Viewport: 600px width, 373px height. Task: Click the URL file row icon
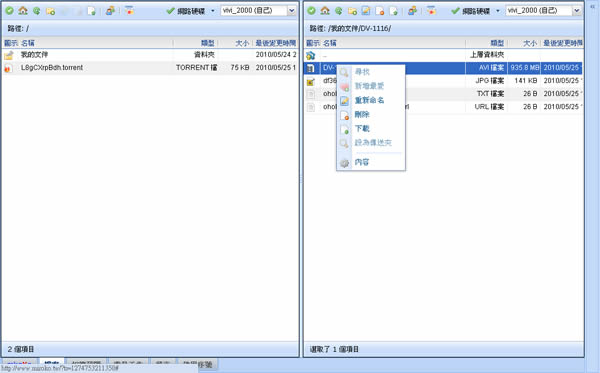pos(311,107)
